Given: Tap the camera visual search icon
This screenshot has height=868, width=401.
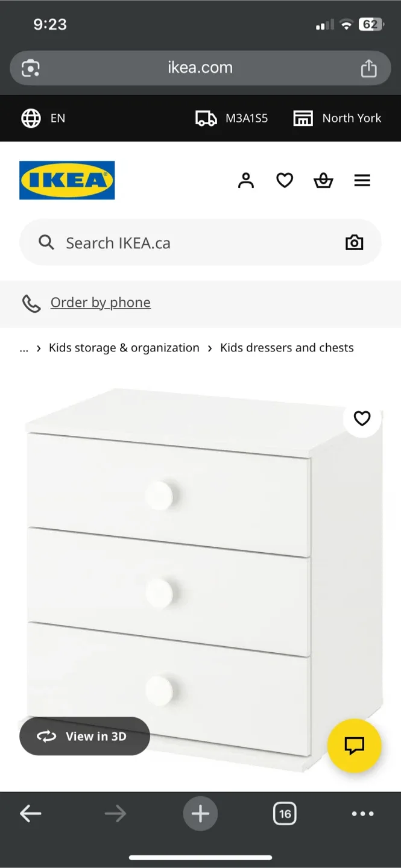Looking at the screenshot, I should pos(354,242).
